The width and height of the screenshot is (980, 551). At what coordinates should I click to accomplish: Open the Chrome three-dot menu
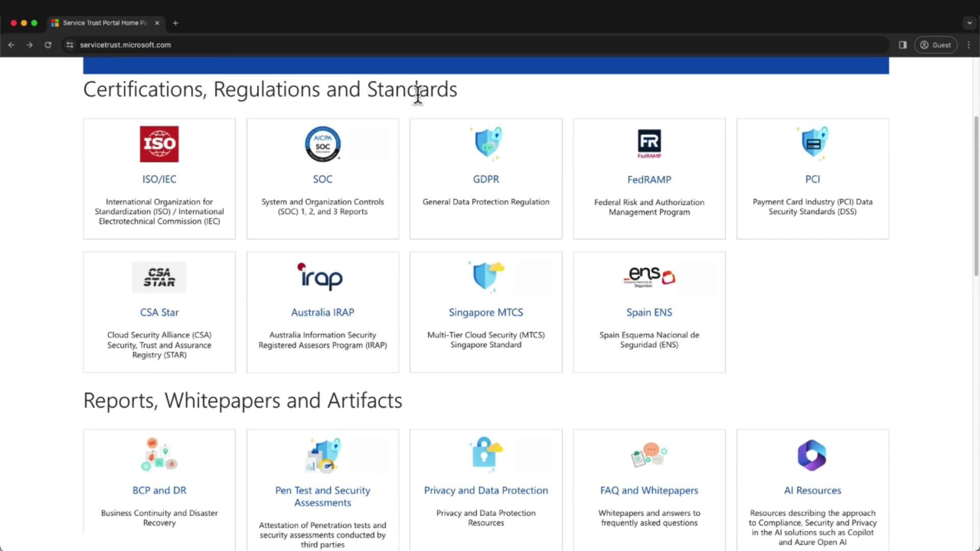click(x=969, y=45)
